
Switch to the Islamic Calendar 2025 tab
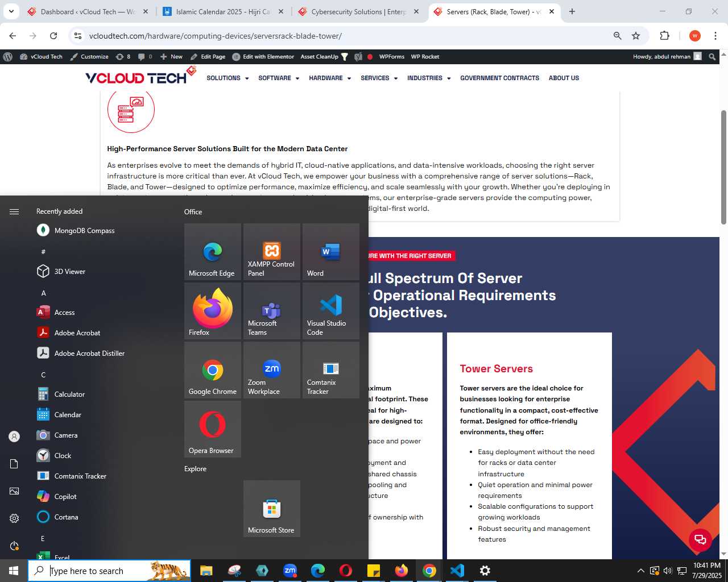click(x=223, y=11)
